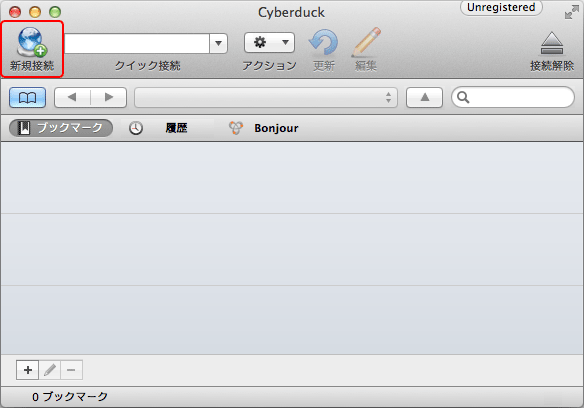Enter full screen with title-bar arrows
584x408 pixels.
click(571, 12)
